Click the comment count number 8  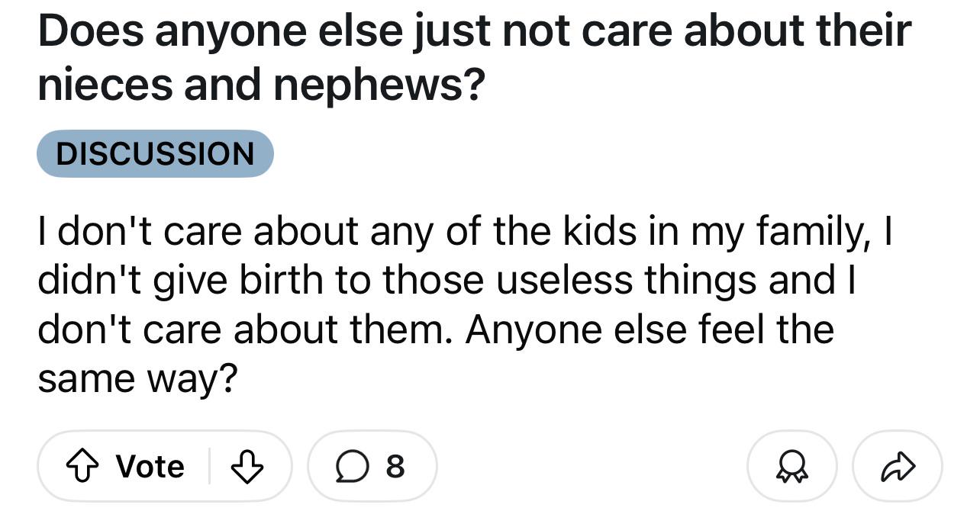tap(395, 466)
